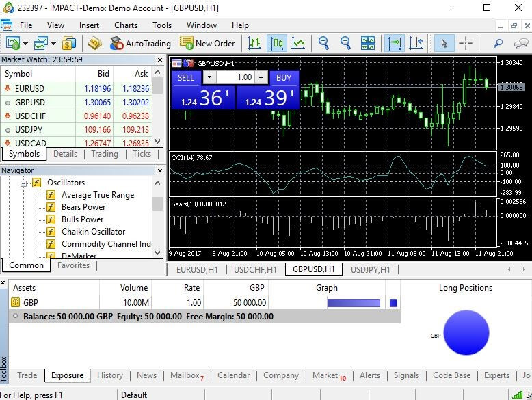The width and height of the screenshot is (532, 400).
Task: Click the GBP graph blue color swatch
Action: point(393,303)
